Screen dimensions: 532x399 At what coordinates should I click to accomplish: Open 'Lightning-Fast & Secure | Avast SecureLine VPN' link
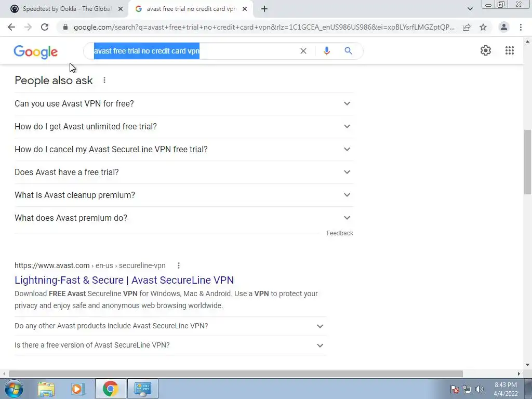coord(124,280)
